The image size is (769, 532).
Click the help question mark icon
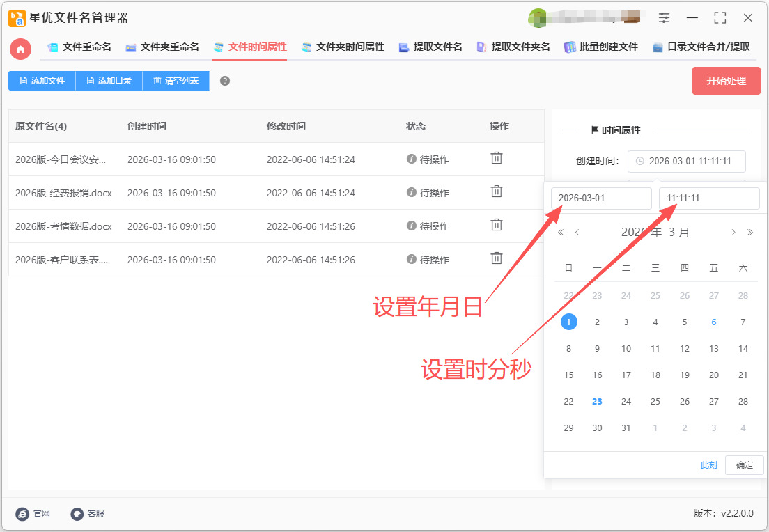225,81
